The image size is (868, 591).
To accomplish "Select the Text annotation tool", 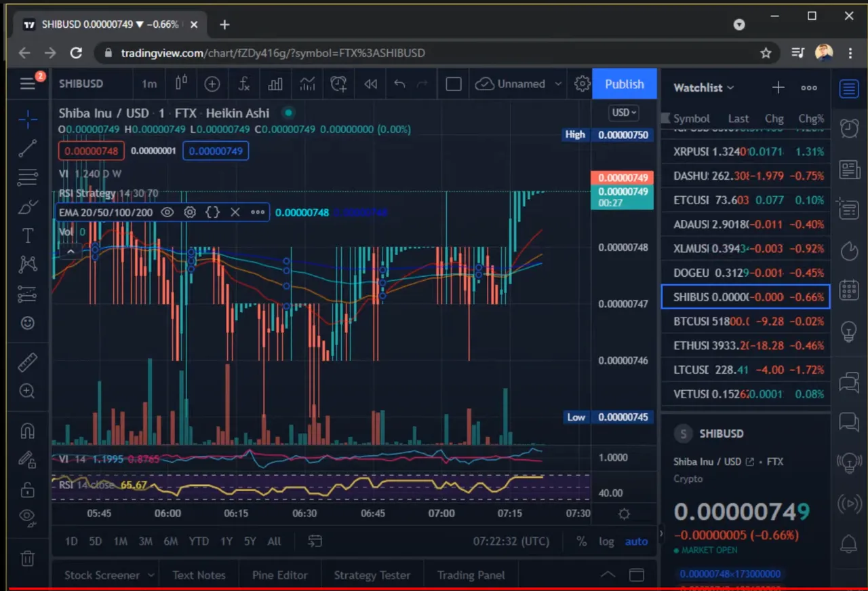I will 28,235.
